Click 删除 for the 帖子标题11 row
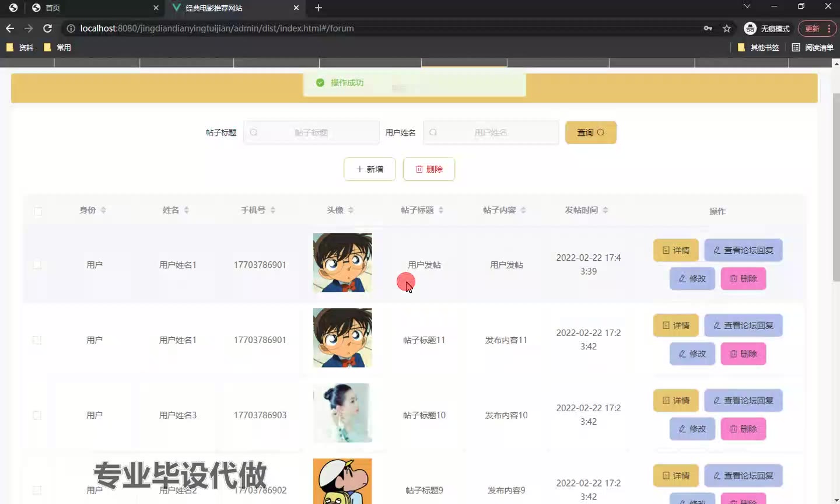The width and height of the screenshot is (840, 504). pyautogui.click(x=743, y=354)
